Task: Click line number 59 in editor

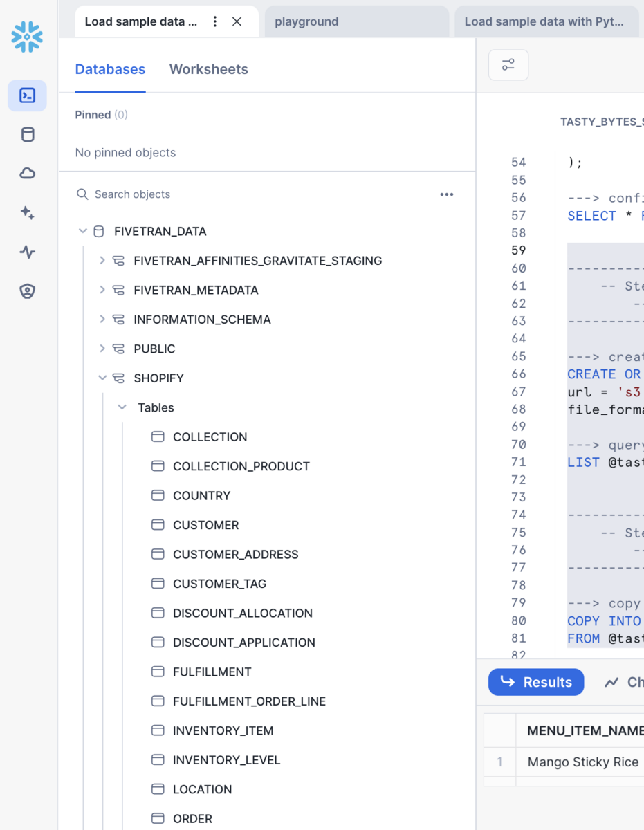Action: (x=518, y=250)
